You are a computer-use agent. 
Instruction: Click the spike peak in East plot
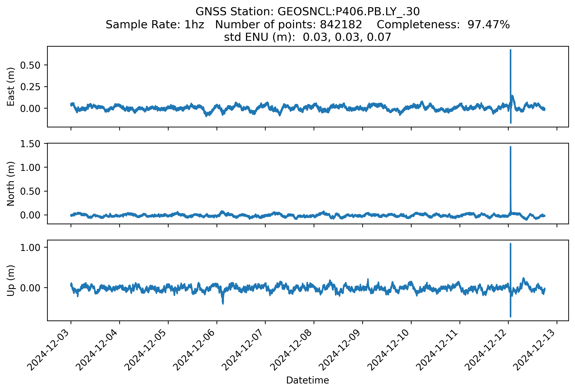510,50
